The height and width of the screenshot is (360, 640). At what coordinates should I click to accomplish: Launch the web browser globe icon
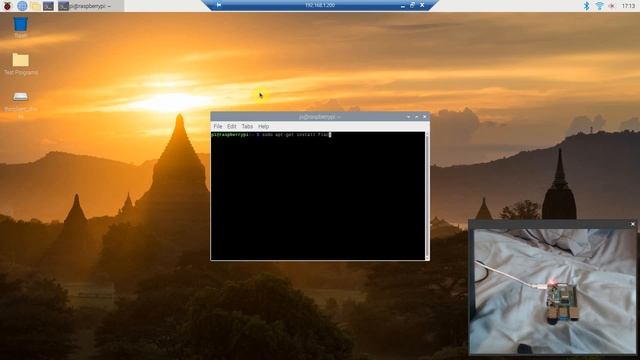[22, 6]
